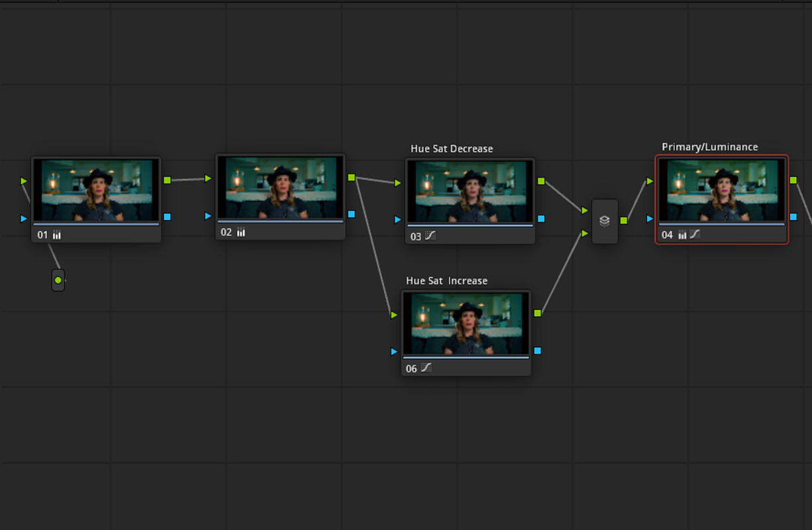The height and width of the screenshot is (530, 812).
Task: Click node 02's blue key output square
Action: [x=351, y=214]
